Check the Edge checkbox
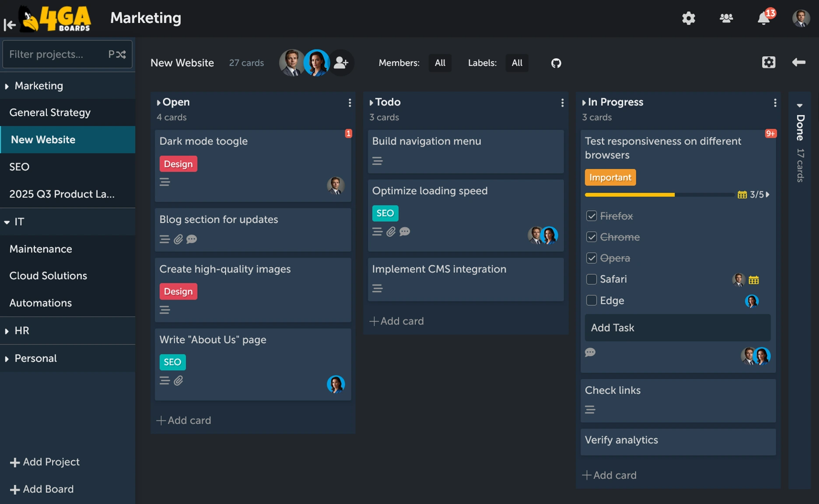Viewport: 819px width, 504px height. (591, 301)
